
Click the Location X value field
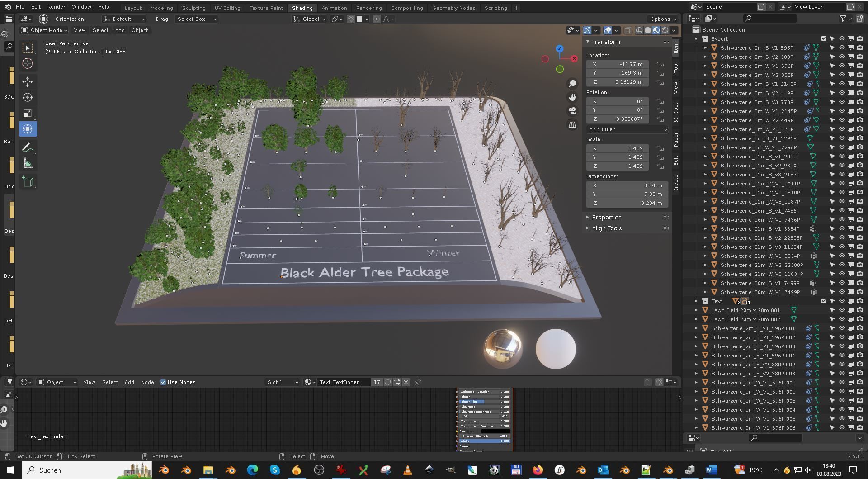coord(618,64)
